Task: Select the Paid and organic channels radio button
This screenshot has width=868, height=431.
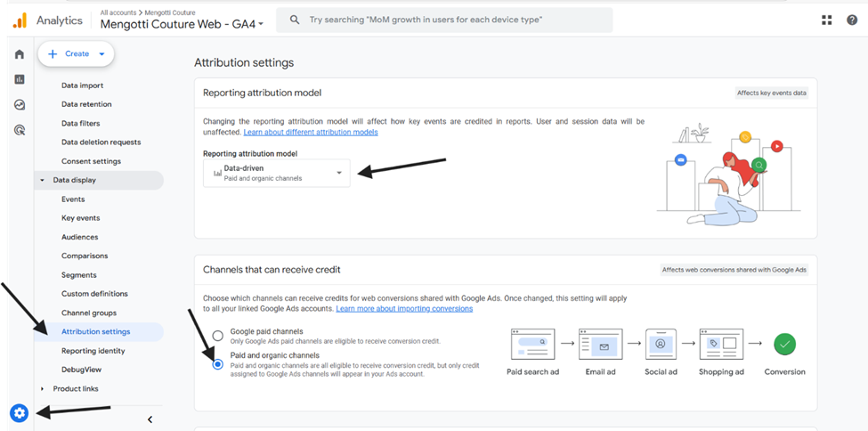Action: [x=218, y=364]
